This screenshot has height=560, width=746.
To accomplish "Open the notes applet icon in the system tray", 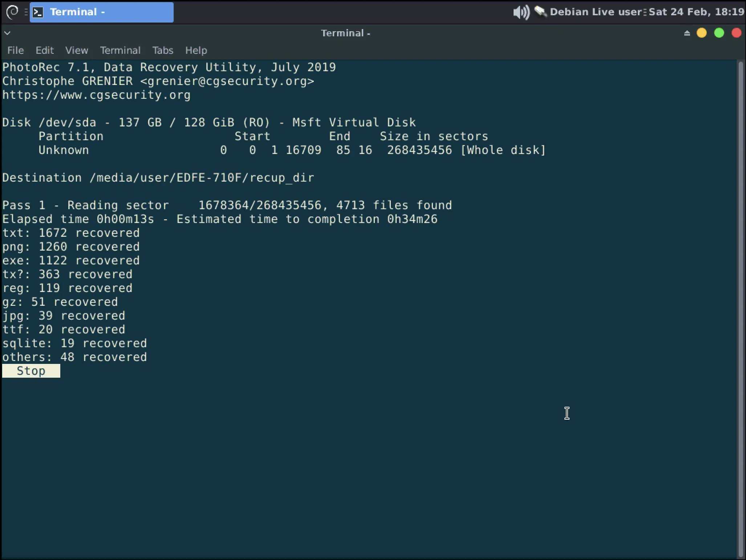I will pos(540,12).
